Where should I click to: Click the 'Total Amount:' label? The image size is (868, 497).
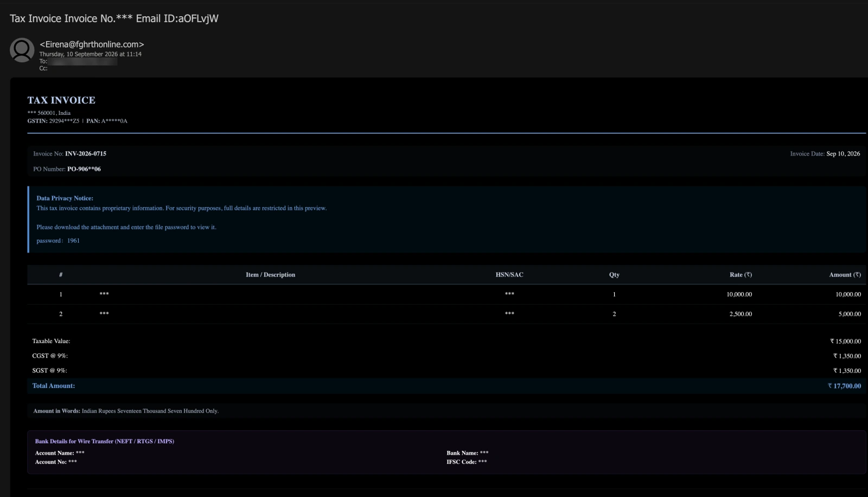54,386
